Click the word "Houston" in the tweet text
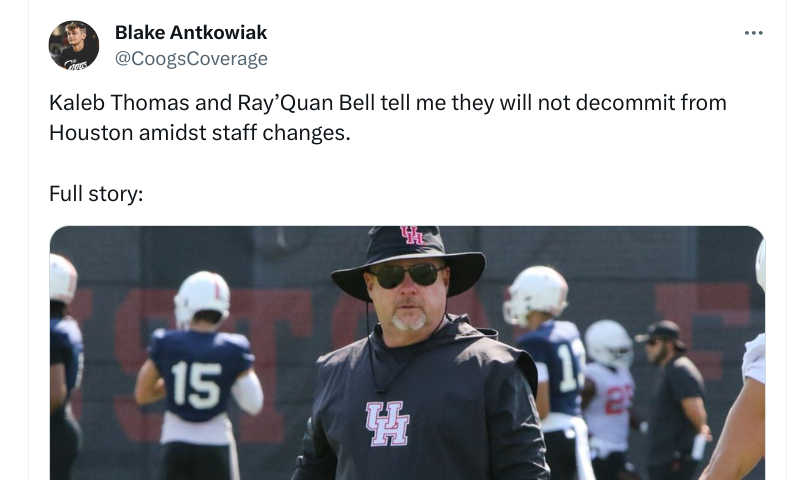The height and width of the screenshot is (480, 795). click(91, 133)
